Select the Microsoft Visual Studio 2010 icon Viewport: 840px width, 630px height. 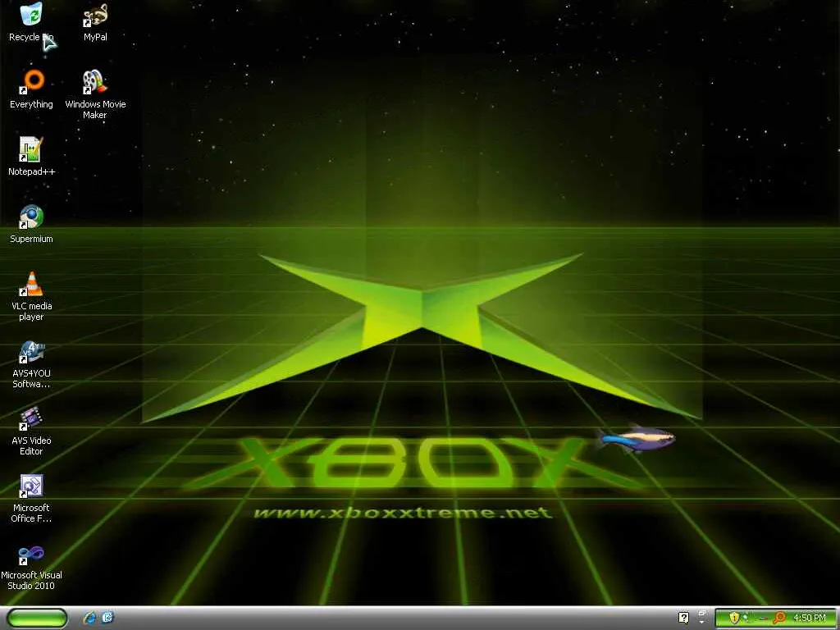[31, 566]
